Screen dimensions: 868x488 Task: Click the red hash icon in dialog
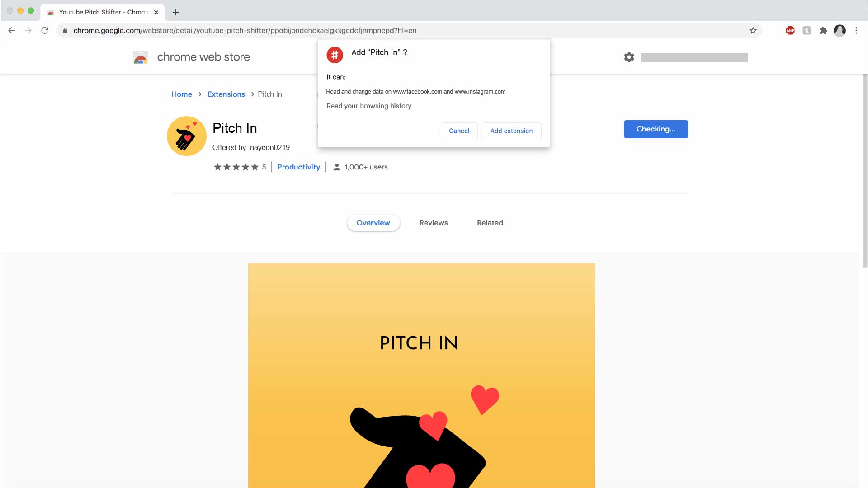335,55
